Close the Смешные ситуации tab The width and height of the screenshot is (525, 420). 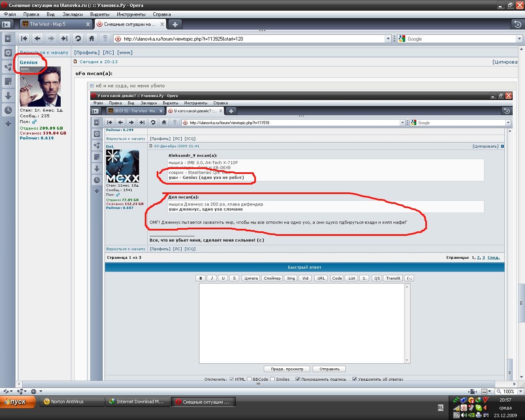pyautogui.click(x=162, y=24)
